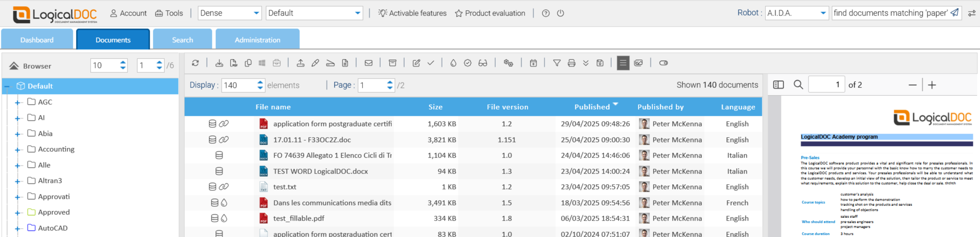The width and height of the screenshot is (980, 237).
Task: Click the printer icon
Action: click(x=572, y=63)
